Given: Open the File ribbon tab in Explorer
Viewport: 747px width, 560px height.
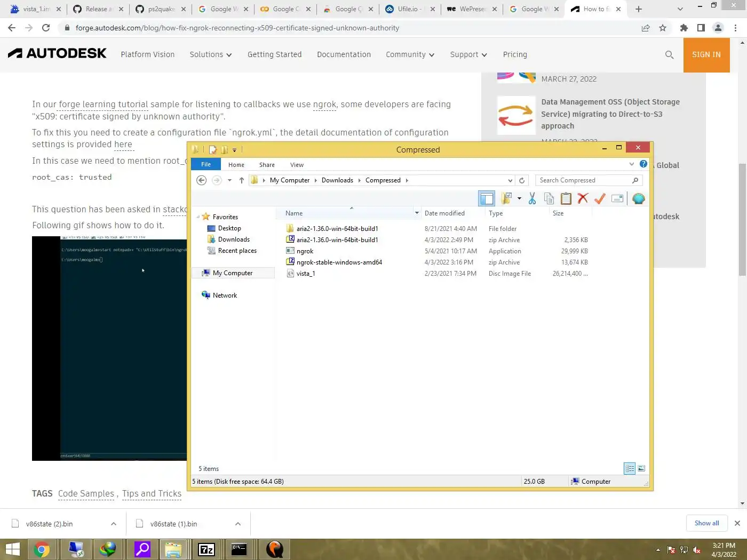Looking at the screenshot, I should pos(206,164).
